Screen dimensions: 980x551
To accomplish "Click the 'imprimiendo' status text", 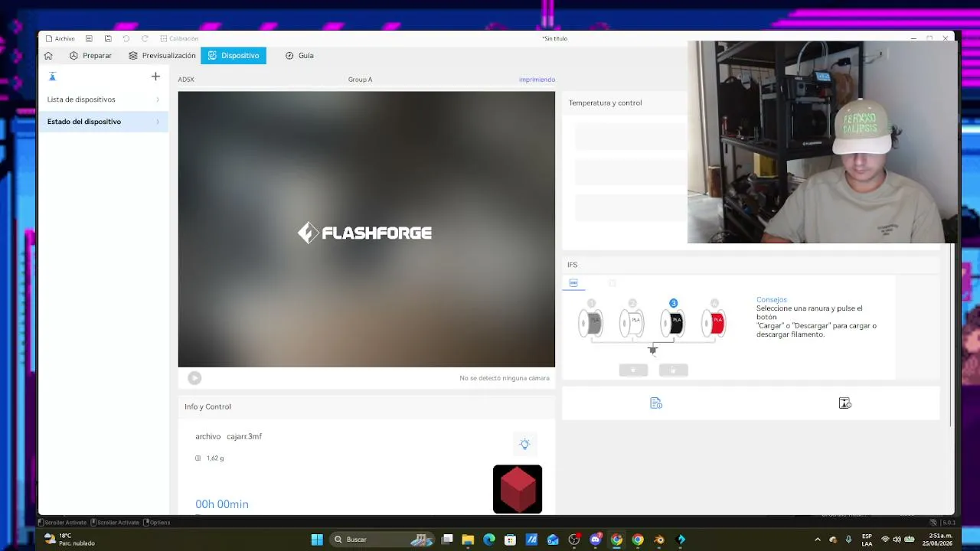I will (x=537, y=80).
